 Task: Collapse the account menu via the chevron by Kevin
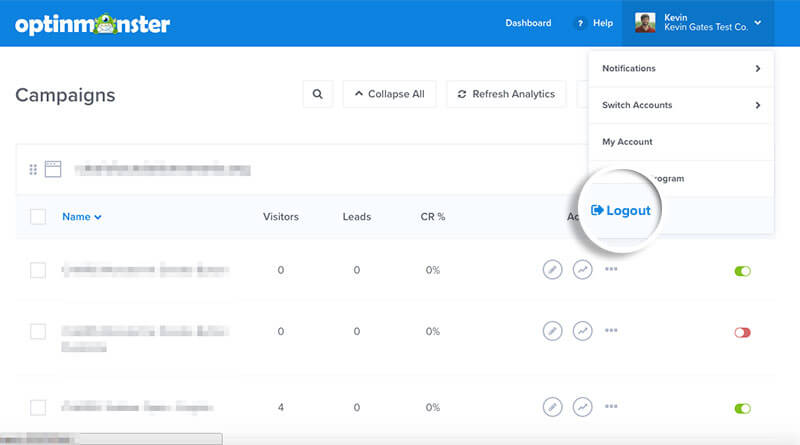coord(758,22)
